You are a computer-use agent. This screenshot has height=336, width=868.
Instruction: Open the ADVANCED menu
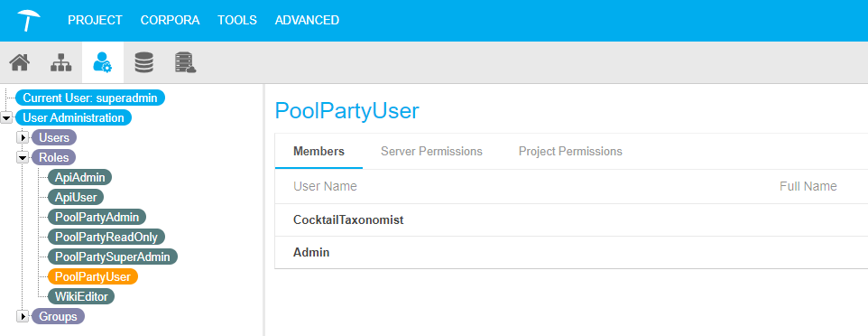(x=307, y=21)
